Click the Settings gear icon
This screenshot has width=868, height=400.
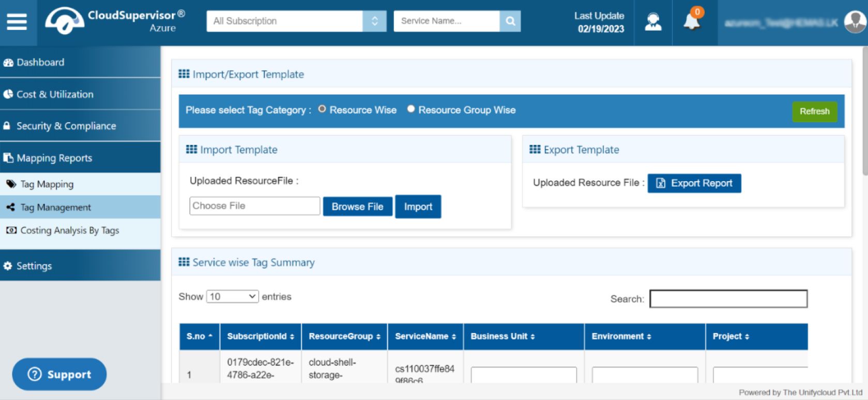pyautogui.click(x=8, y=266)
